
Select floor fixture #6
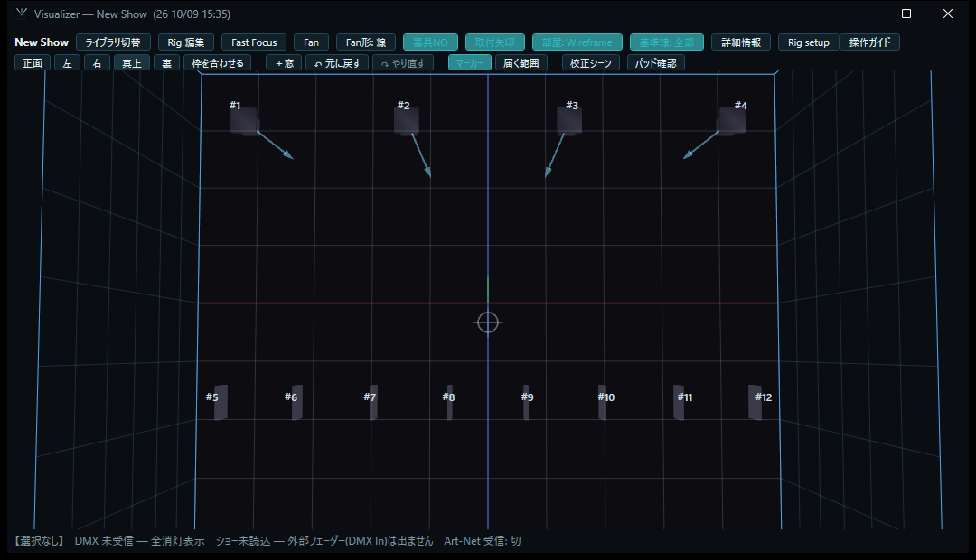(297, 402)
